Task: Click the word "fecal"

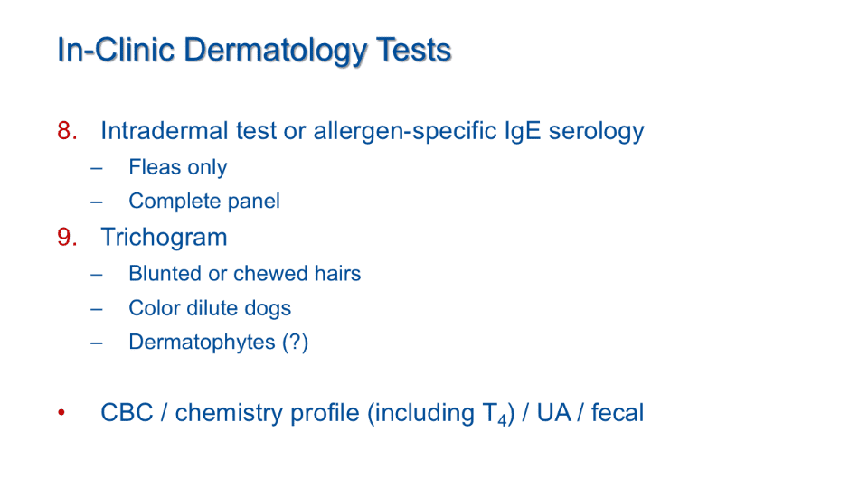Action: pos(618,413)
